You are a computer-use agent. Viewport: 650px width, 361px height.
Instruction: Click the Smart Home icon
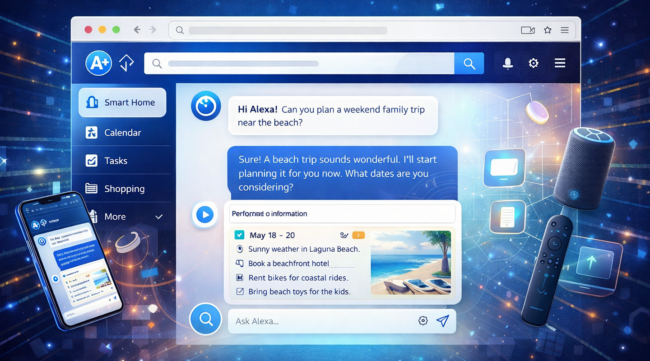(x=92, y=102)
